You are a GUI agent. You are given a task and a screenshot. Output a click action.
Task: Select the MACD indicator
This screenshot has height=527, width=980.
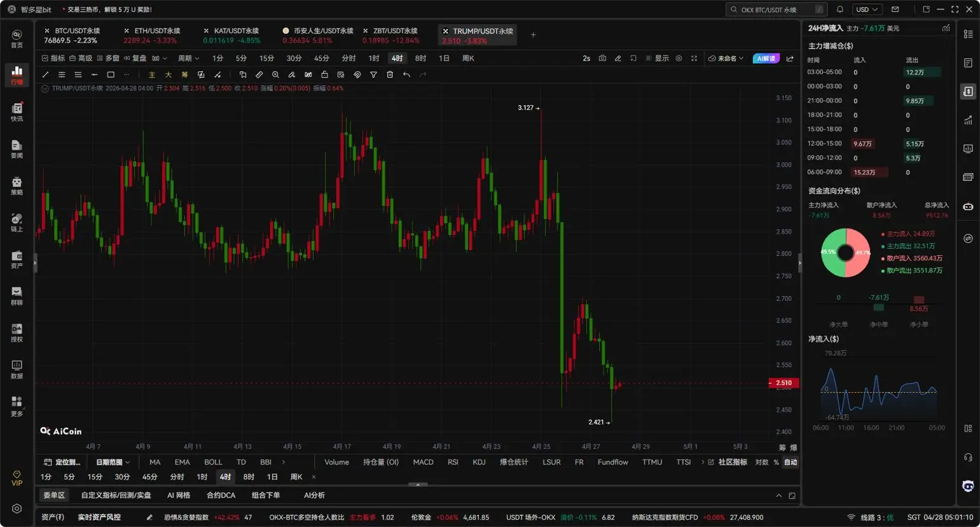click(423, 462)
